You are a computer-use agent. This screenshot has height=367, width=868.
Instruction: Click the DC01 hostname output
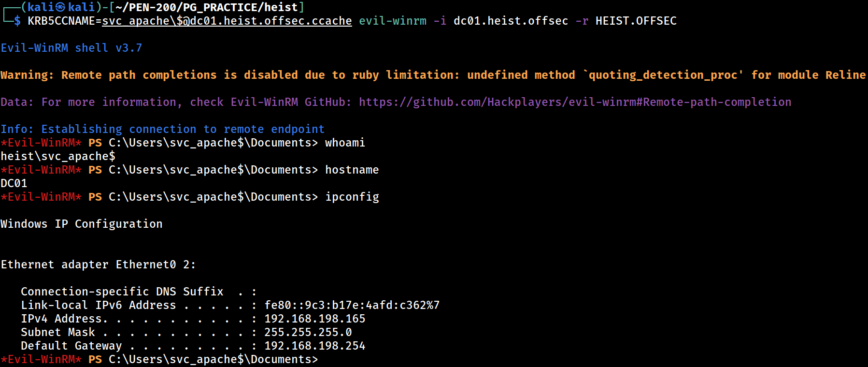[x=14, y=183]
